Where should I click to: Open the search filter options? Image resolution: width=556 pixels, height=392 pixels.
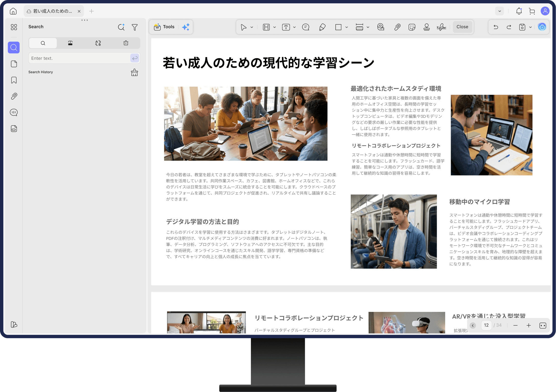click(135, 27)
